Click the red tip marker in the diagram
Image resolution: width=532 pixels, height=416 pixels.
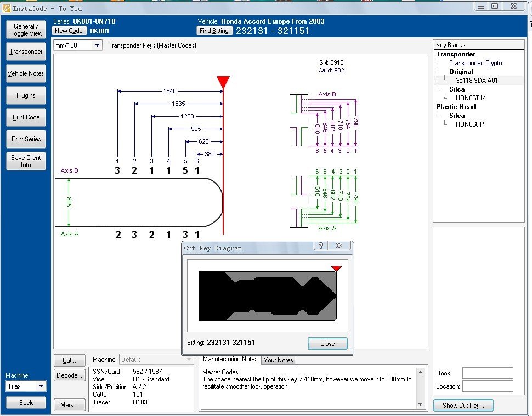(x=223, y=82)
